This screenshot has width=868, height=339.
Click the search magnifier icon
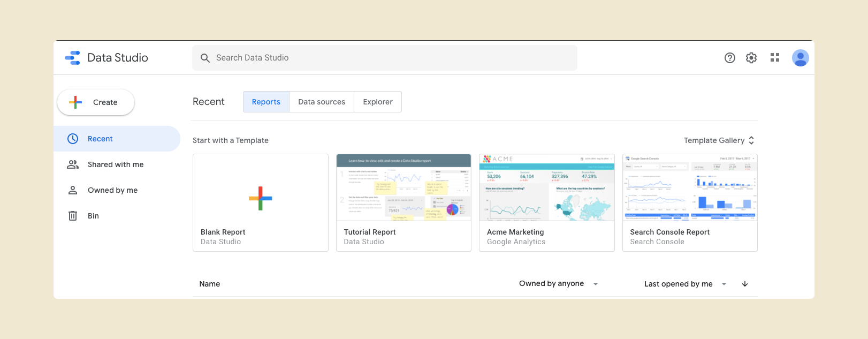(205, 58)
